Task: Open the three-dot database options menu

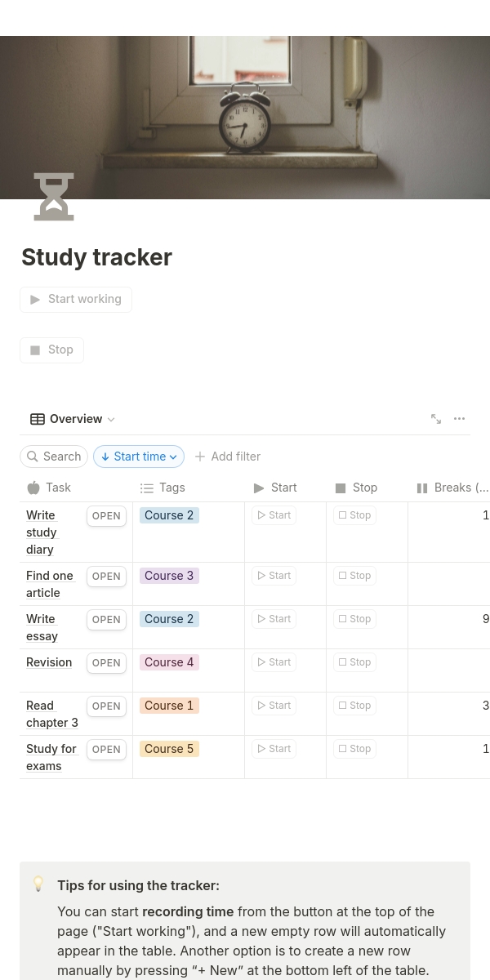Action: tap(460, 419)
